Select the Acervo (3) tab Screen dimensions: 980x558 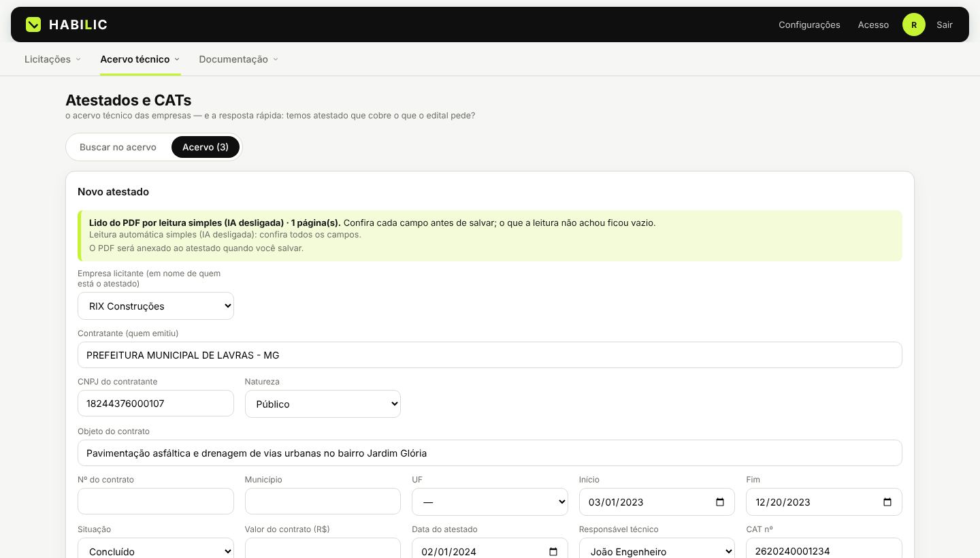[206, 147]
